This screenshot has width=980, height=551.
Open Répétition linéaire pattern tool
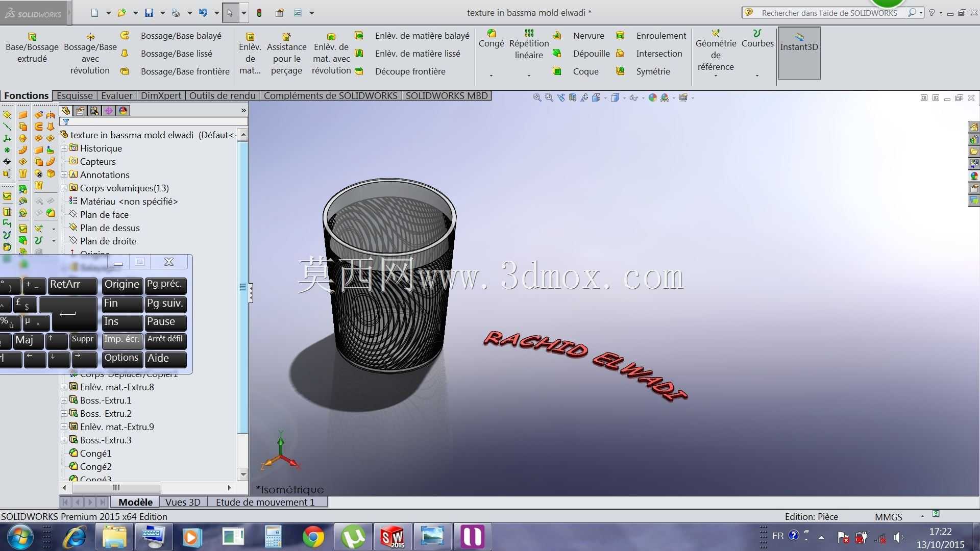[x=529, y=44]
